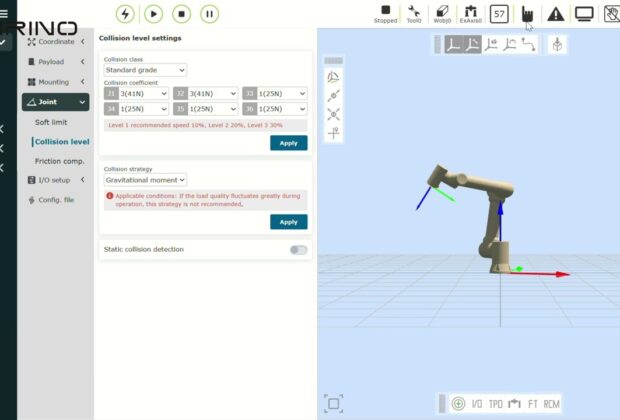Click Apply under Collision strategy
Image resolution: width=620 pixels, height=420 pixels.
(x=288, y=222)
